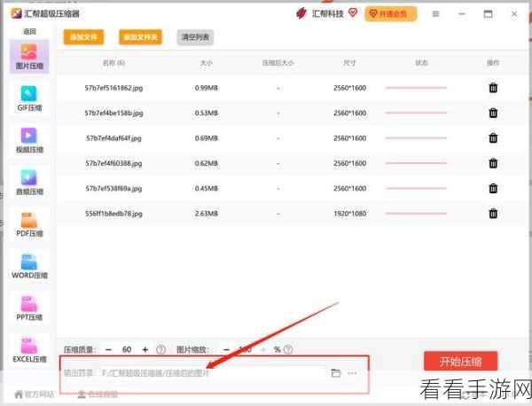
Task: Sort by the 压缩后大小 compressed size header
Action: tap(278, 63)
